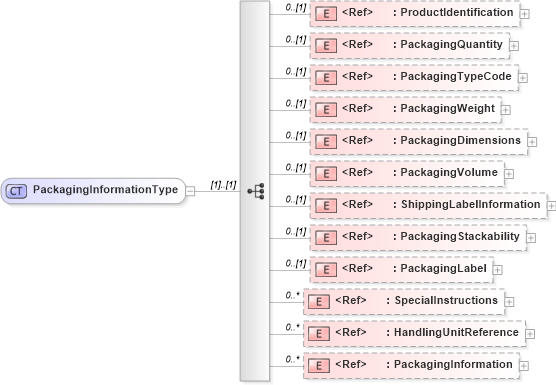Click the E icon beside PackagingWeight

326,110
